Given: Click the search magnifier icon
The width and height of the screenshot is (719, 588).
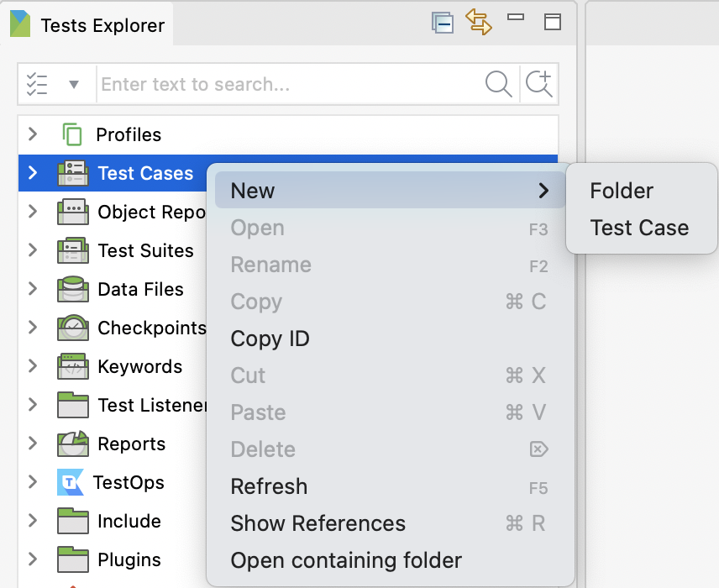Looking at the screenshot, I should point(498,84).
